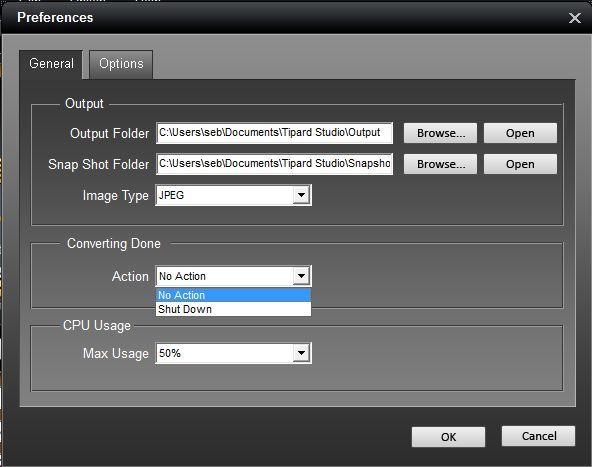Click the Preferences title text
Viewport: 592px width, 467px height.
click(x=55, y=17)
